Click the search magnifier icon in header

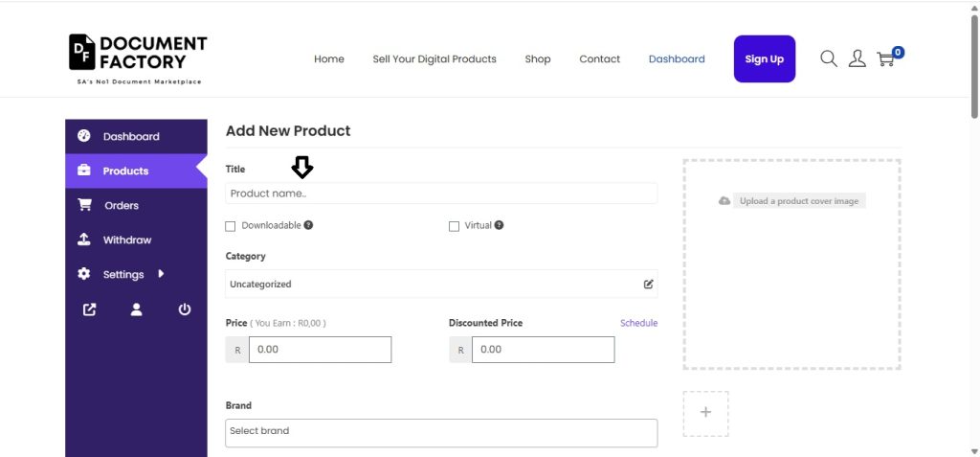[x=829, y=59]
